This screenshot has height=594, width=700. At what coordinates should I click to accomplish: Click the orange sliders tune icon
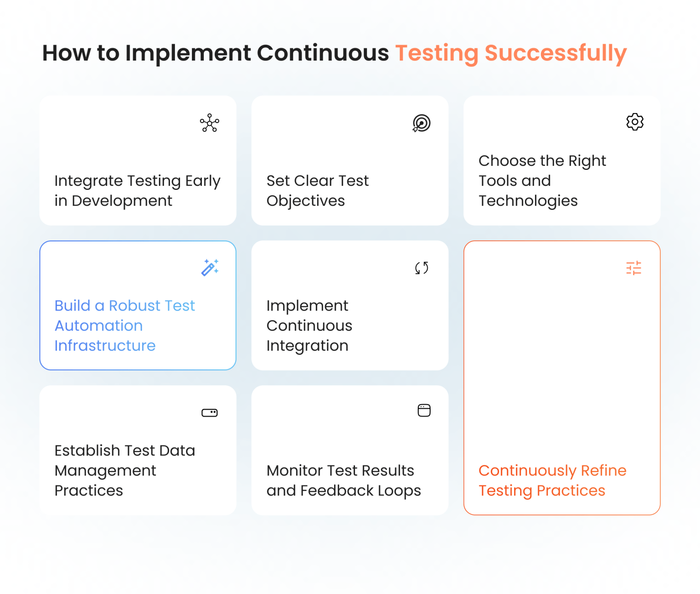tap(633, 268)
